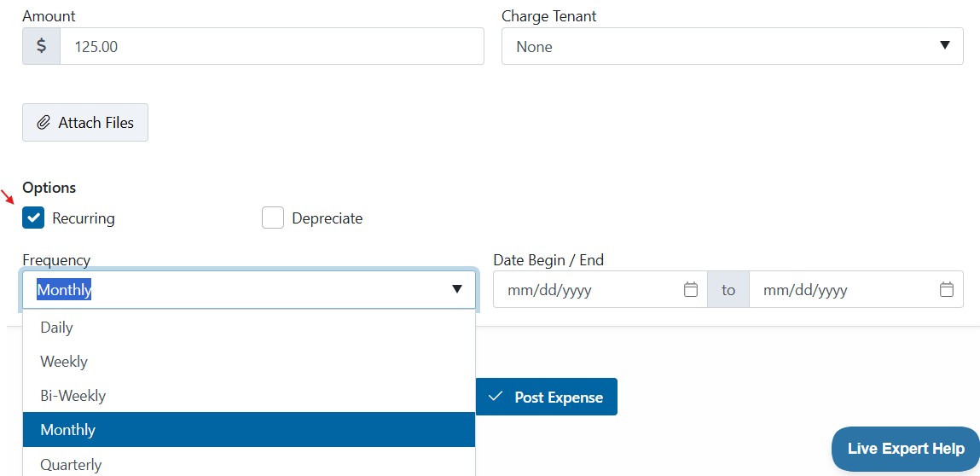Viewport: 980px width, 476px height.
Task: Collapse the Frequency dropdown arrow
Action: tap(457, 289)
